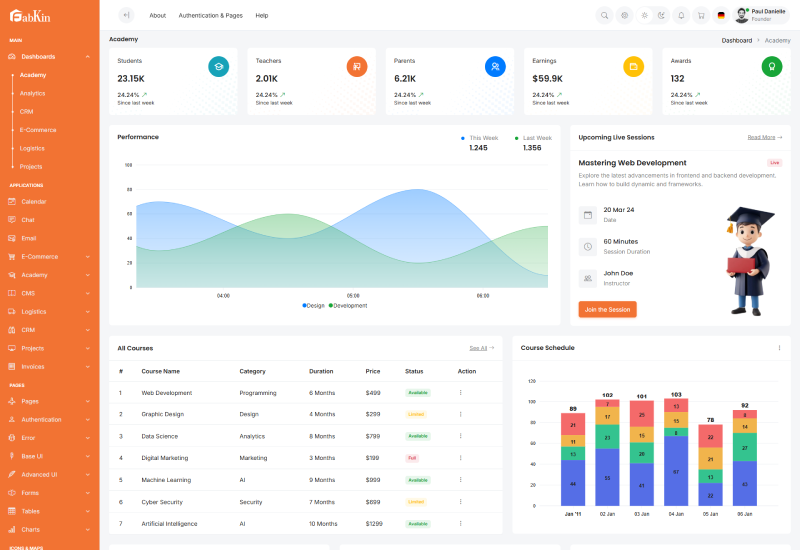Click the Students card teal icon

pos(218,66)
